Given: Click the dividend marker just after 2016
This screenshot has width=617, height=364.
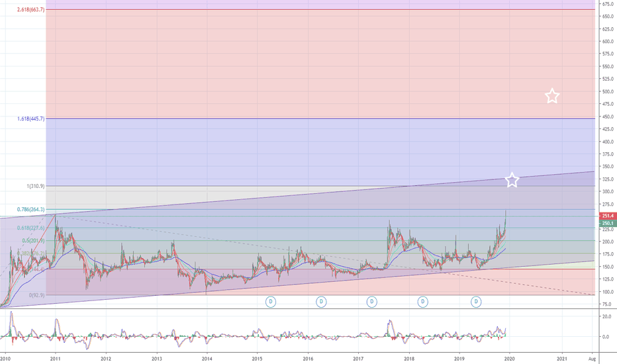Looking at the screenshot, I should [x=321, y=302].
